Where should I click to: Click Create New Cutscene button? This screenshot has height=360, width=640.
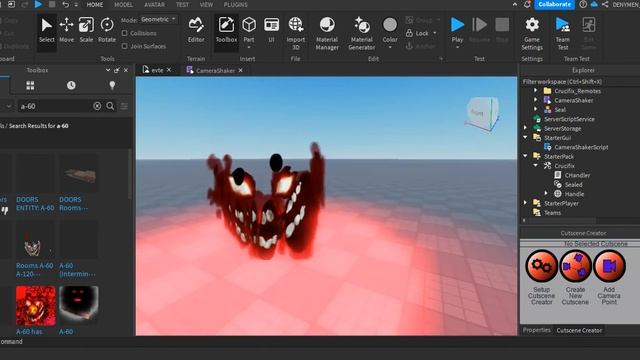[x=575, y=266]
